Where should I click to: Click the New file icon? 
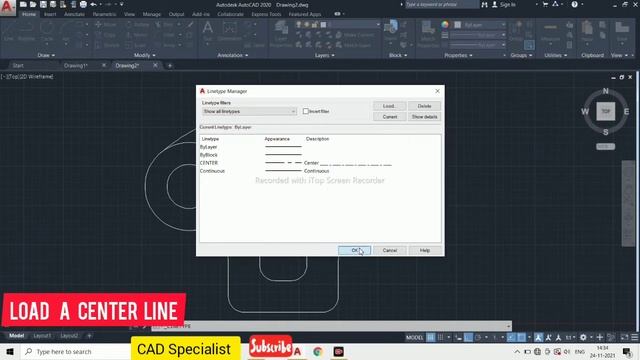[x=23, y=4]
